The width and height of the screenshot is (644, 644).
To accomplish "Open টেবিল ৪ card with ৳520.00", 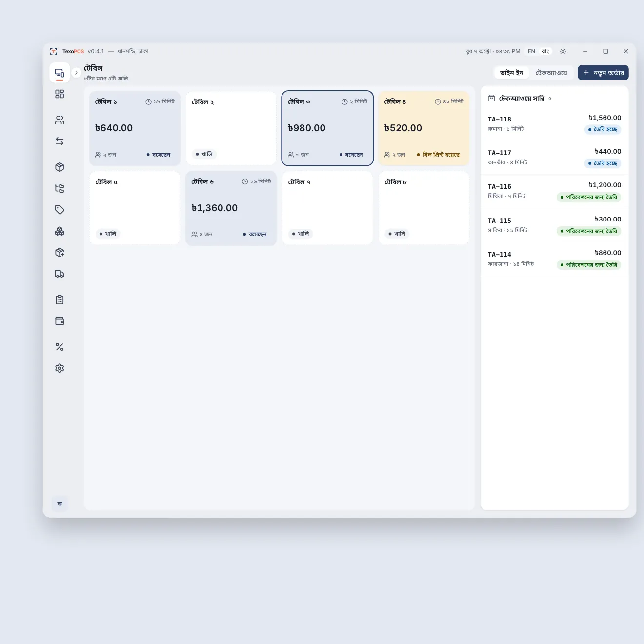I will 424,128.
